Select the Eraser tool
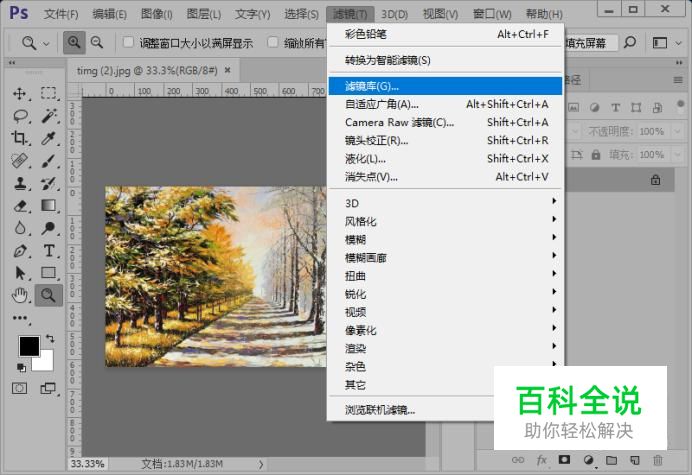This screenshot has width=692, height=475. tap(20, 206)
